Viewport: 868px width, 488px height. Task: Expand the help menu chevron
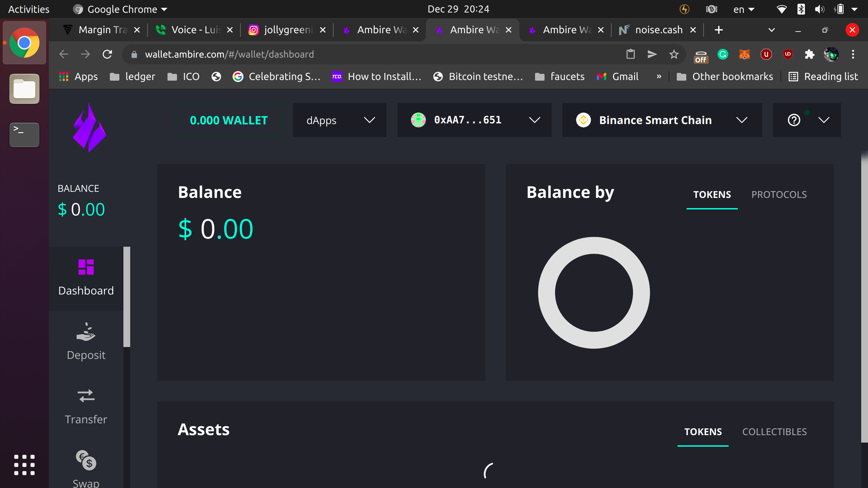tap(824, 120)
